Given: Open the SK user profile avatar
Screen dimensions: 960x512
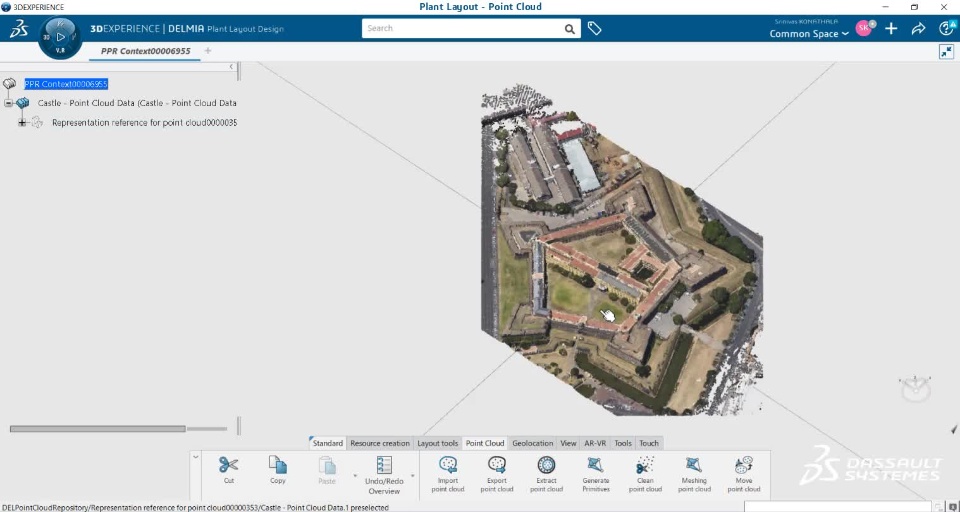Looking at the screenshot, I should point(864,28).
